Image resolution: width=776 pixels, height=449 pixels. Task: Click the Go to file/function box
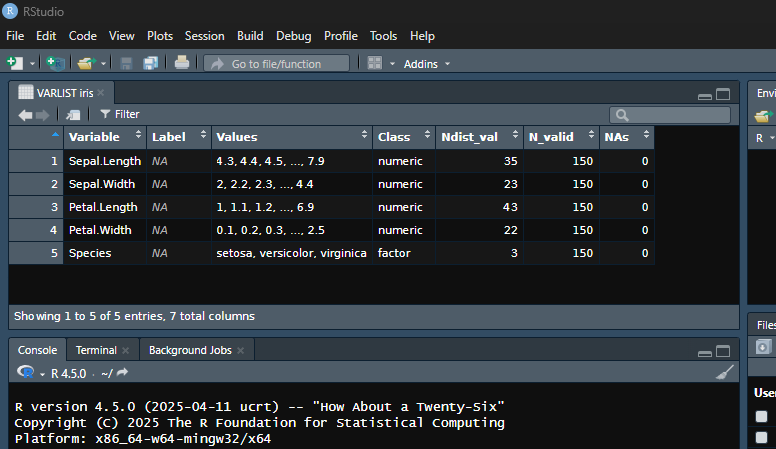pyautogui.click(x=276, y=63)
